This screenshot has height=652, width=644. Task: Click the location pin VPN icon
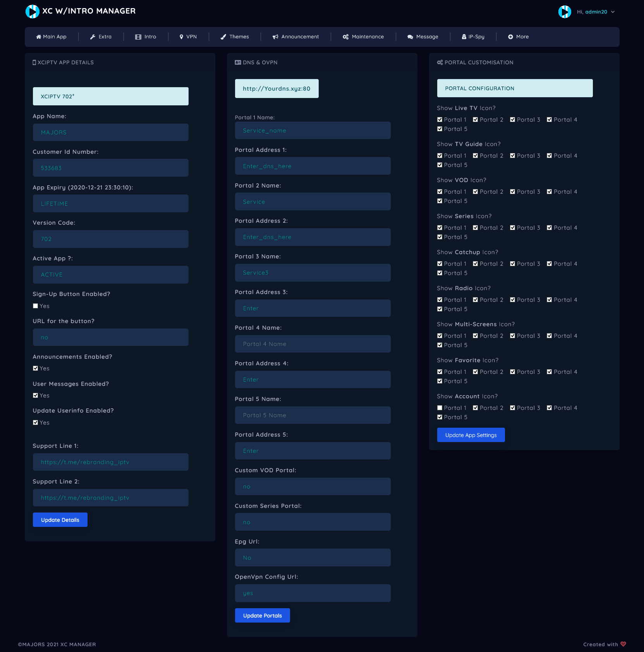coord(181,37)
